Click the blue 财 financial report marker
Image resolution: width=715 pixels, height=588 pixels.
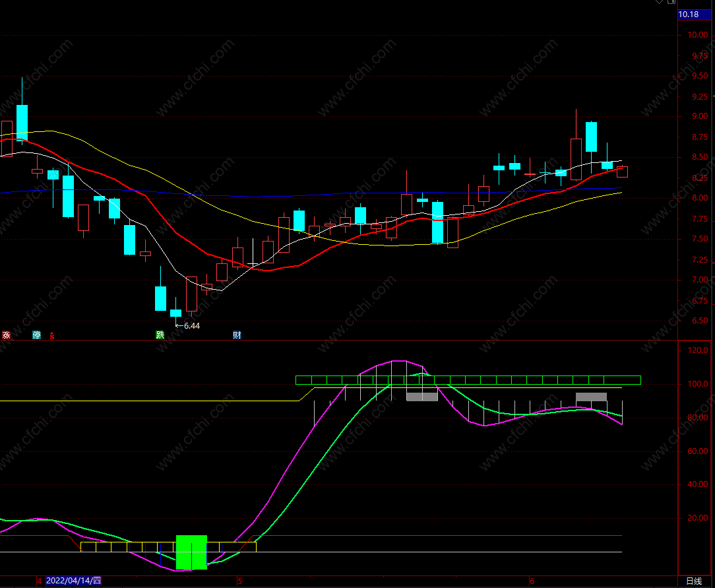pyautogui.click(x=237, y=335)
